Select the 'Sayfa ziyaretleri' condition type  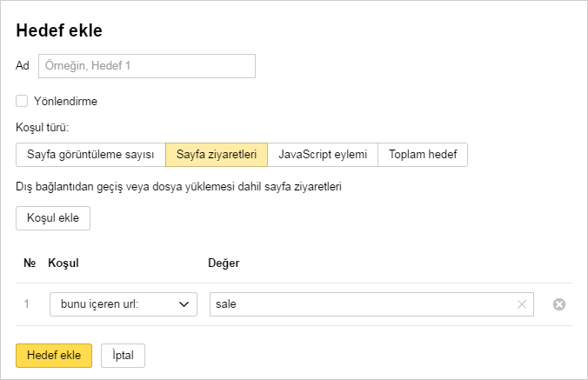coord(216,155)
